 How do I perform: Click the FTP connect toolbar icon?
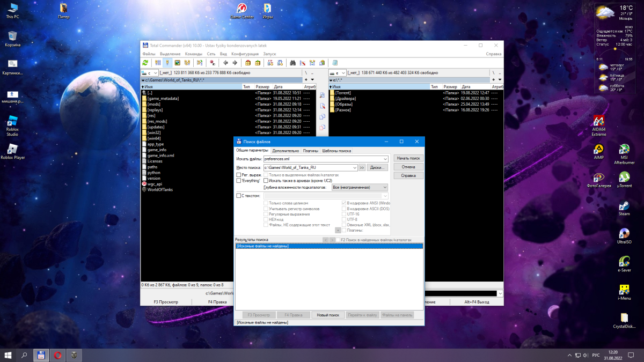(x=270, y=63)
